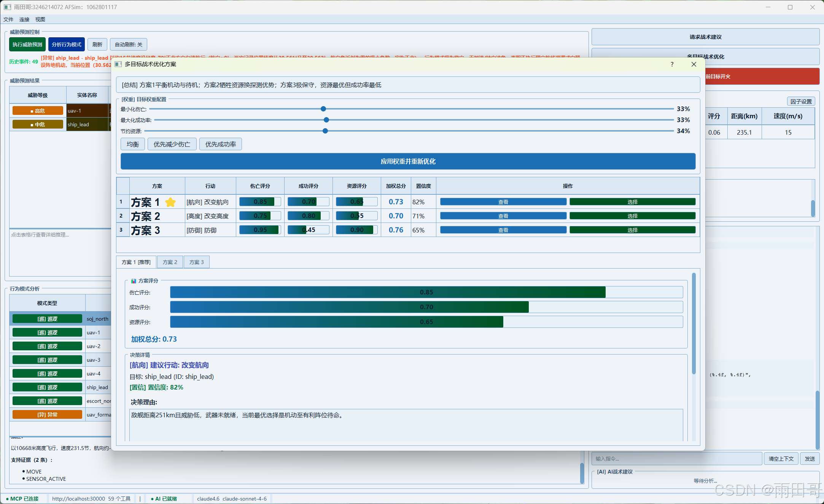Click 选择 button for 方案 3
Image resolution: width=824 pixels, height=504 pixels.
coord(632,230)
